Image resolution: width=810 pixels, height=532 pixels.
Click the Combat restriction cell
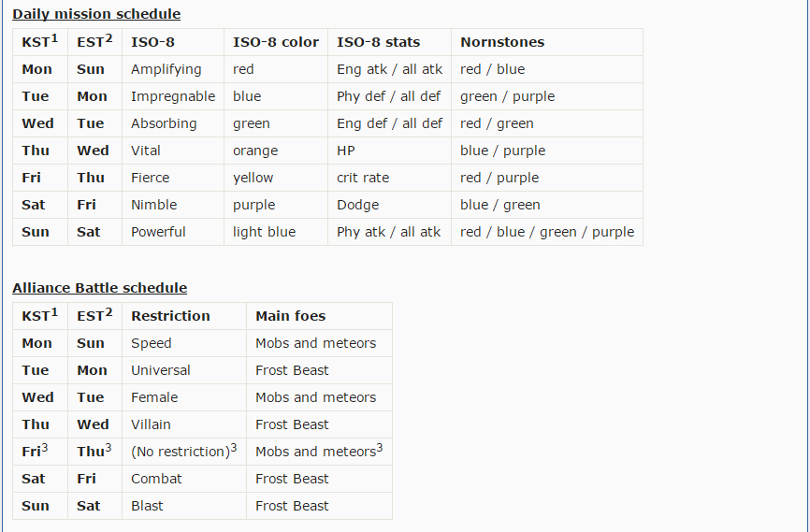pos(156,479)
